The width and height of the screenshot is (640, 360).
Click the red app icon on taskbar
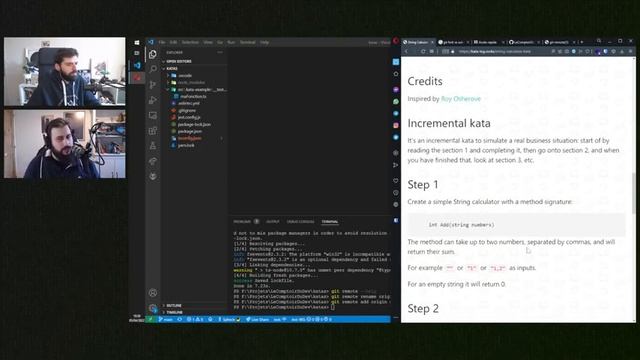137,77
